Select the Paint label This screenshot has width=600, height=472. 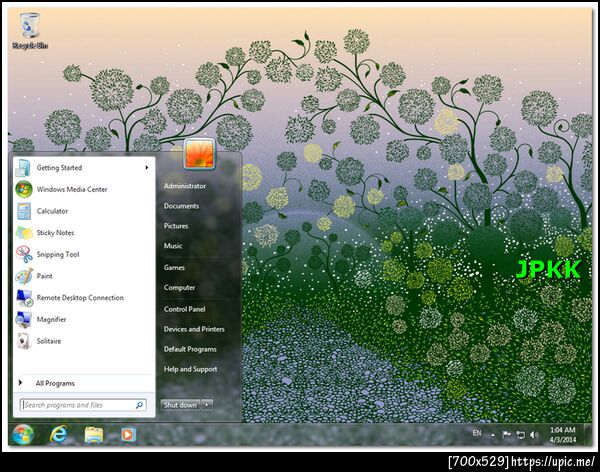click(x=44, y=276)
